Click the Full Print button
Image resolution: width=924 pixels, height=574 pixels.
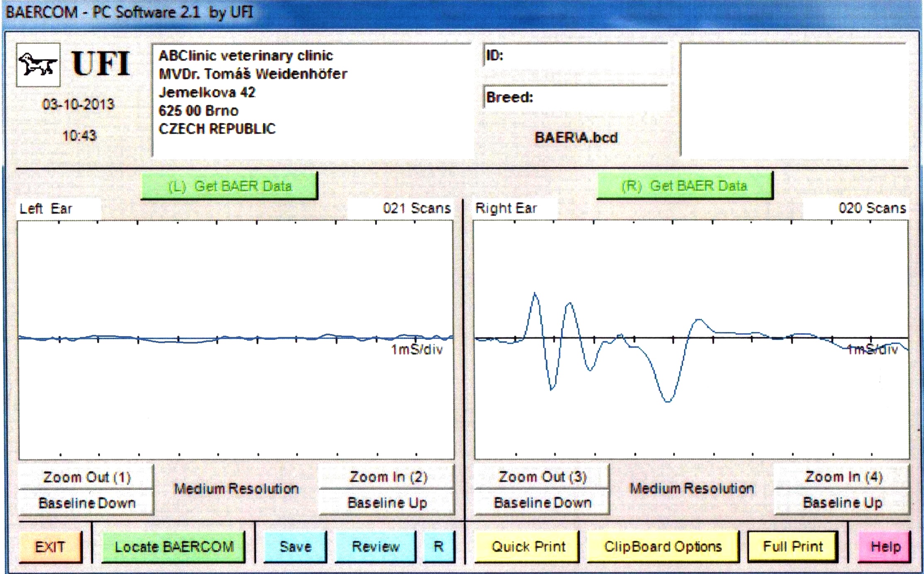coord(793,547)
